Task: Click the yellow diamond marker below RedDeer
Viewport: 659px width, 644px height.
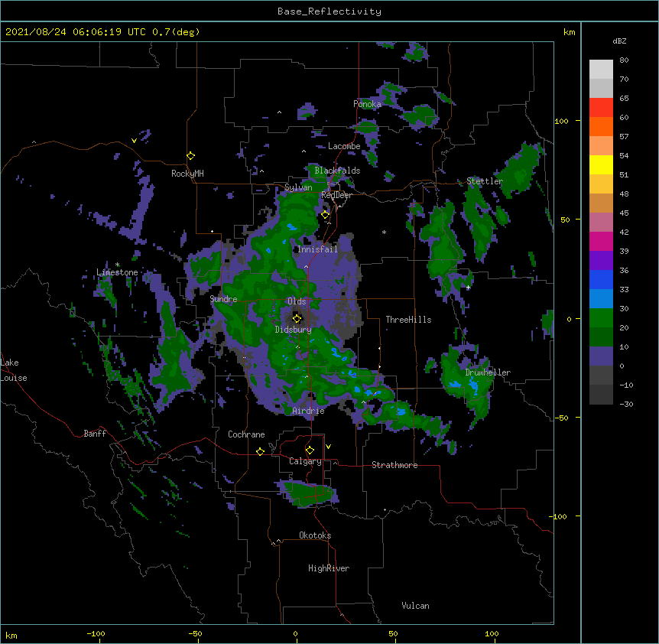Action: pos(326,215)
